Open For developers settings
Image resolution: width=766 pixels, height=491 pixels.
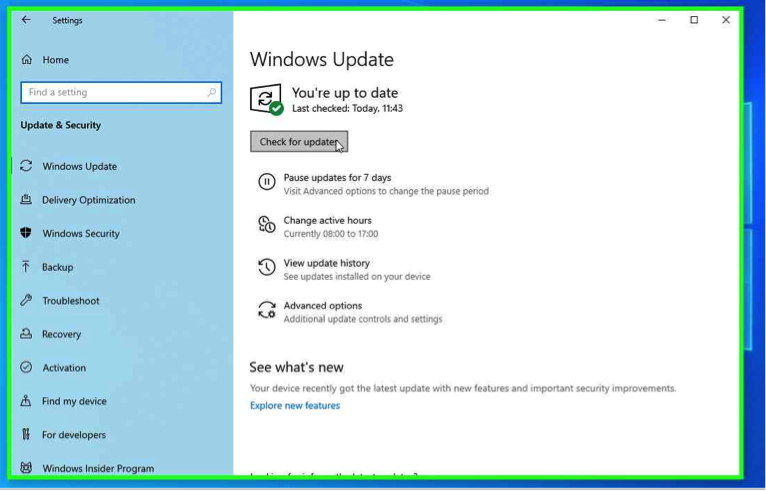pyautogui.click(x=73, y=435)
